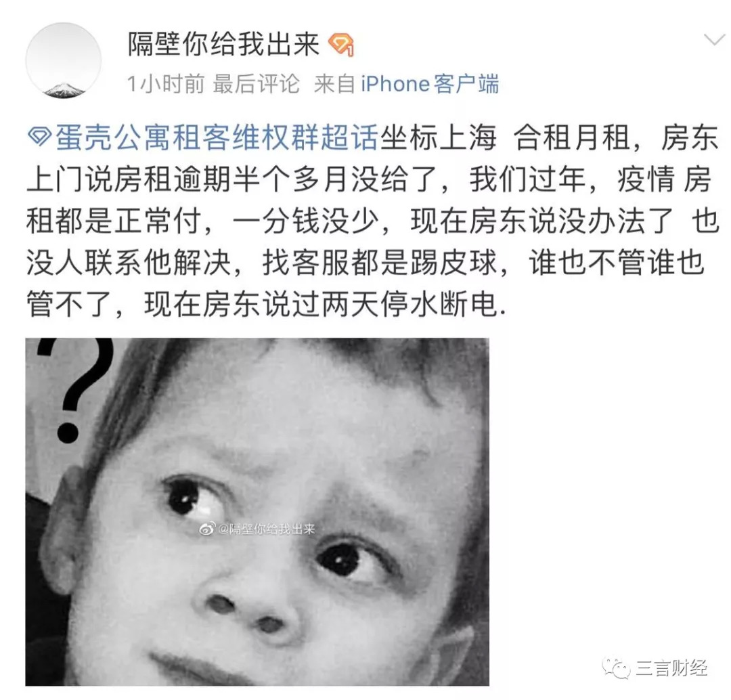The width and height of the screenshot is (731, 700).
Task: Tap the super topic diamond icon
Action: pos(40,137)
